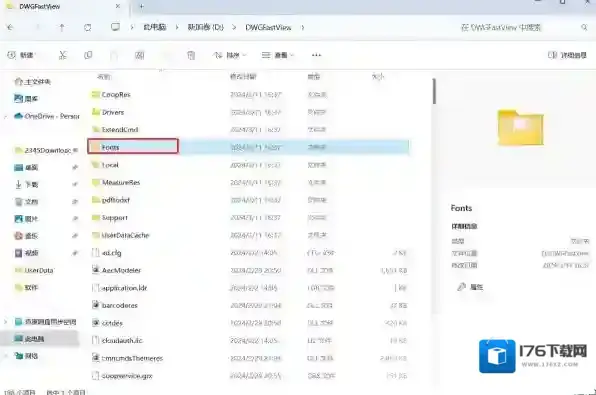The image size is (596, 395).
Task: Add a new Explorer tab with plus
Action: 141,6
